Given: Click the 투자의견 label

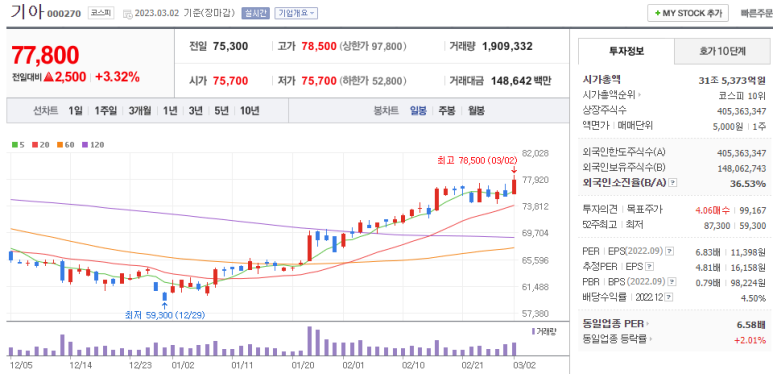Looking at the screenshot, I should (x=599, y=210).
